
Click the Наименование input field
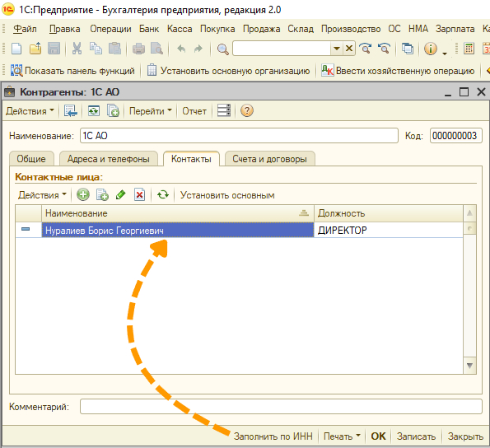click(x=239, y=136)
